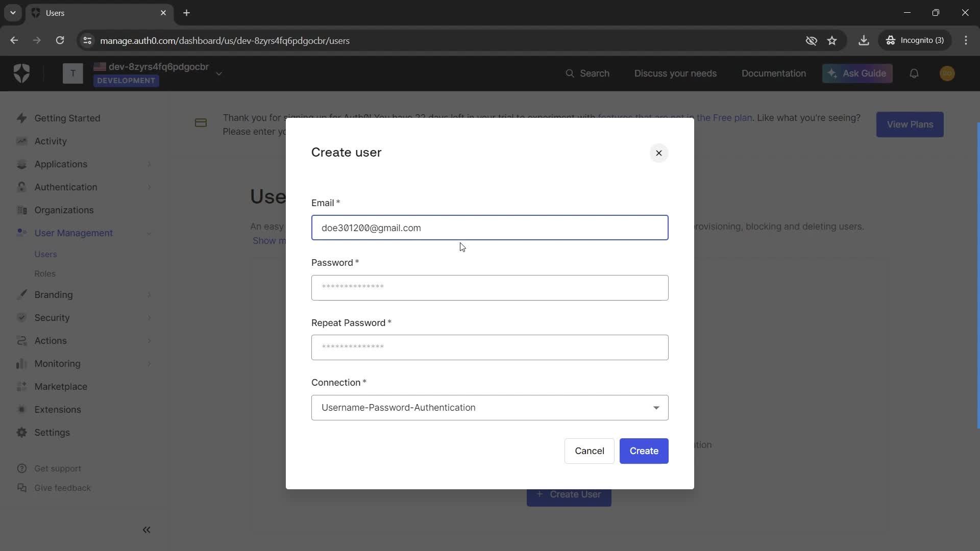Screen dimensions: 980x551
Task: Bookmark this page with star
Action: [x=832, y=40]
